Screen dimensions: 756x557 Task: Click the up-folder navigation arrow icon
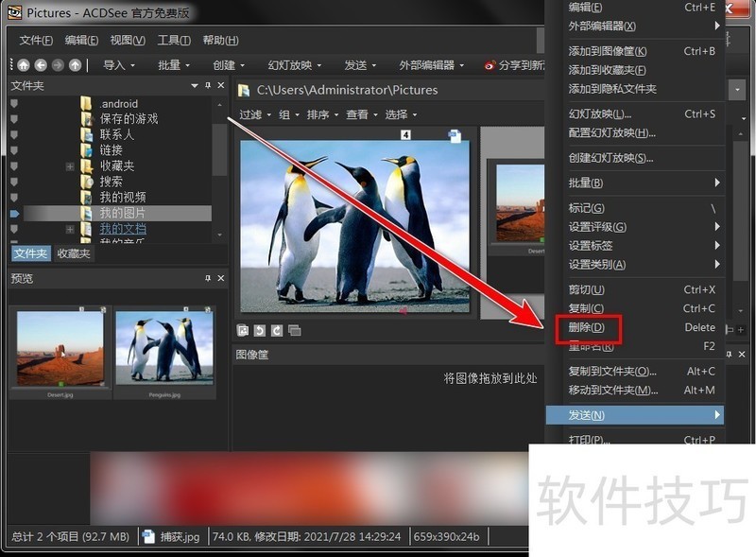click(74, 66)
